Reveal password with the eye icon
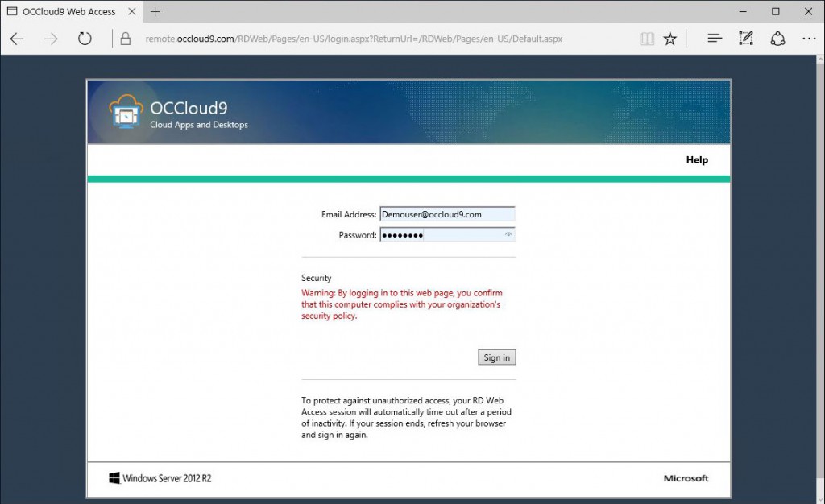The height and width of the screenshot is (504, 825). click(x=508, y=234)
